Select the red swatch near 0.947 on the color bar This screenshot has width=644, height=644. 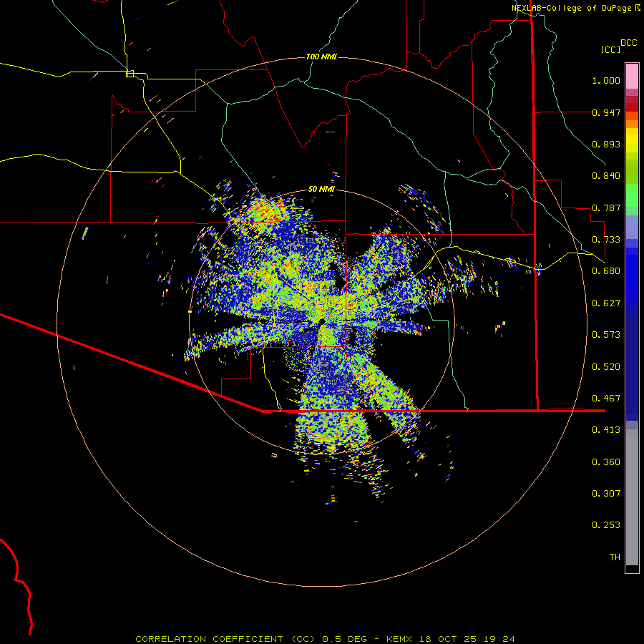[x=632, y=107]
